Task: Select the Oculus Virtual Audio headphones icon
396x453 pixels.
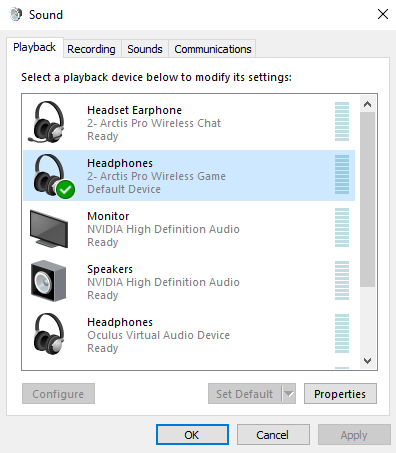Action: click(49, 334)
